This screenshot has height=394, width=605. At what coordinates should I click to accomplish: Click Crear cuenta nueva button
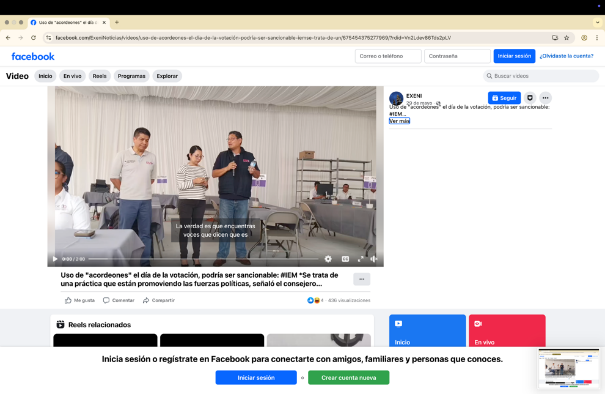(348, 377)
